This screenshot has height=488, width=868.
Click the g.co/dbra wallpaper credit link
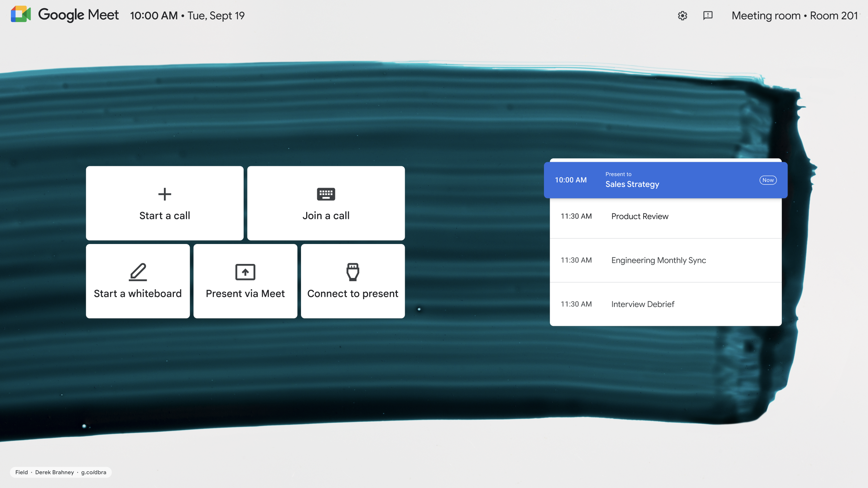(93, 472)
